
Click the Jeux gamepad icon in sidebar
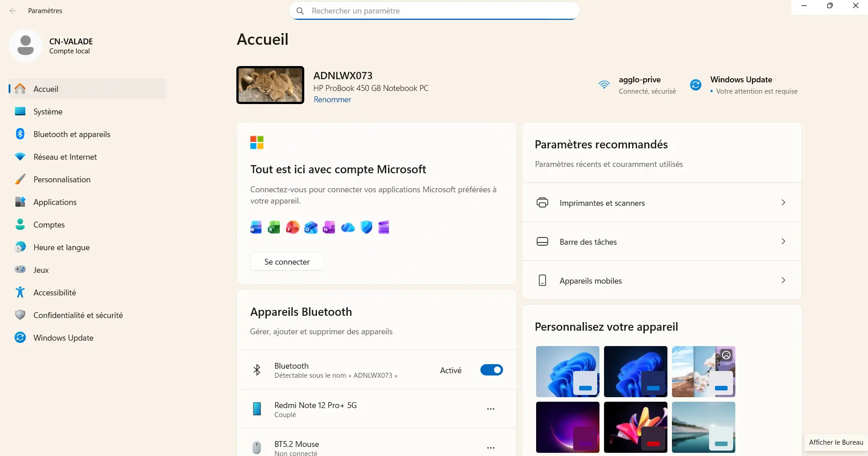click(20, 270)
